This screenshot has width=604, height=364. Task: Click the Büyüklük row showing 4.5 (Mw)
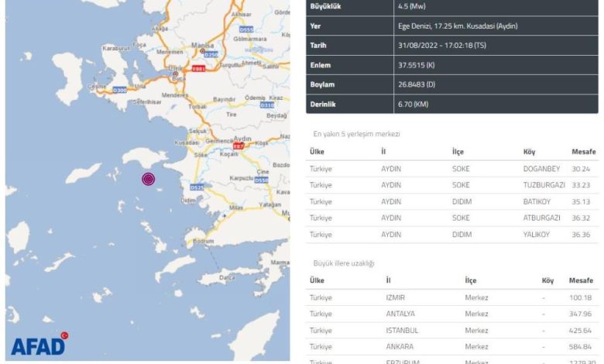click(x=452, y=5)
